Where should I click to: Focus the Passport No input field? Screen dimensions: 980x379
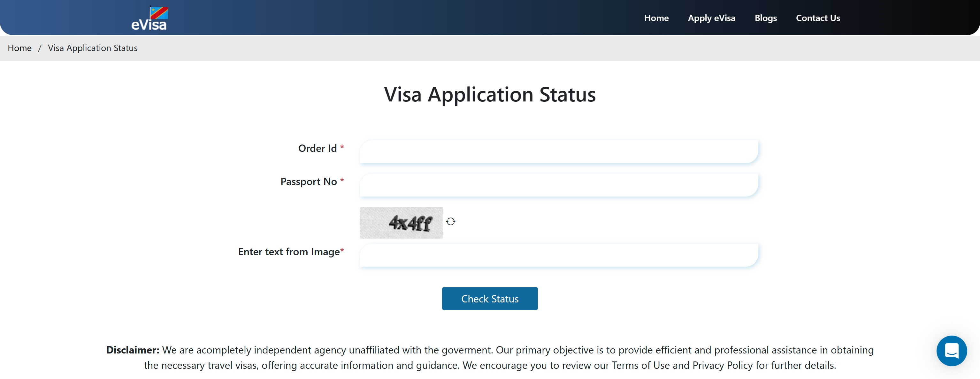[x=558, y=185]
